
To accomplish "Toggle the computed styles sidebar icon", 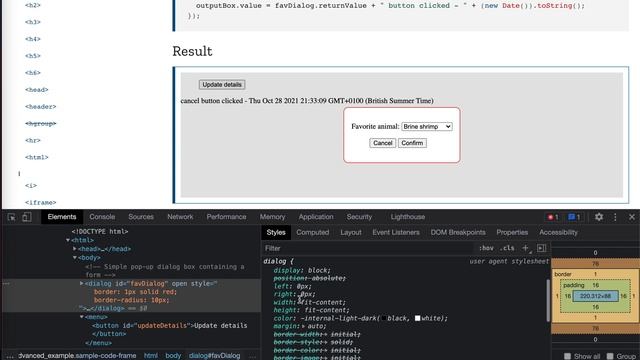I will click(542, 248).
